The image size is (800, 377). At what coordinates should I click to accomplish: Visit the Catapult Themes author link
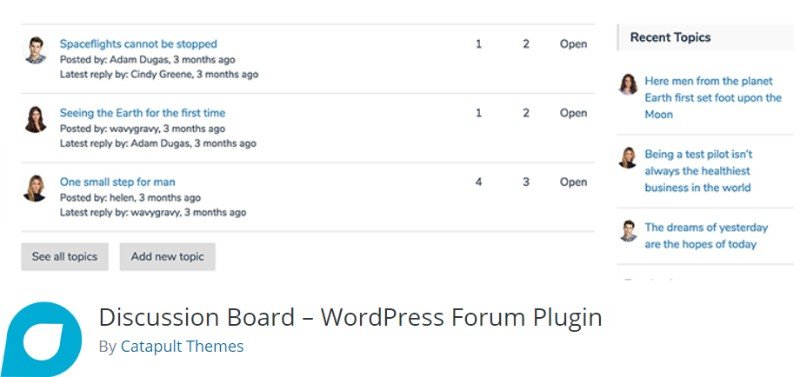182,346
